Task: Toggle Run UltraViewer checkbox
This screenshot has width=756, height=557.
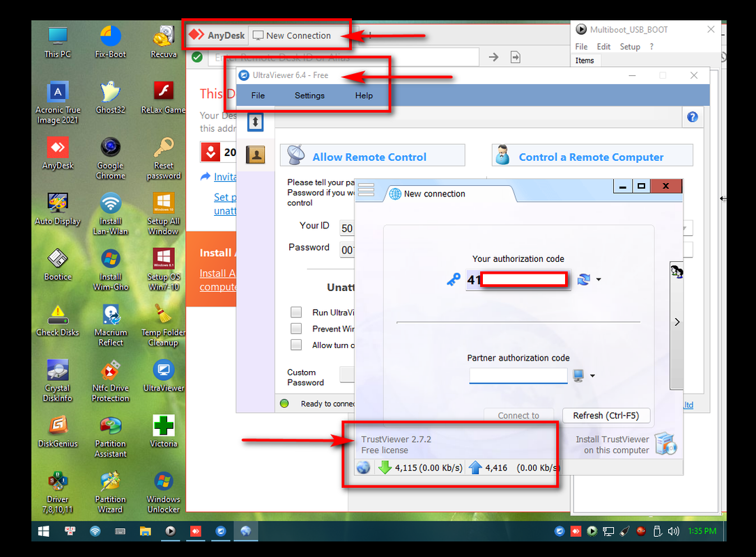Action: click(x=296, y=312)
